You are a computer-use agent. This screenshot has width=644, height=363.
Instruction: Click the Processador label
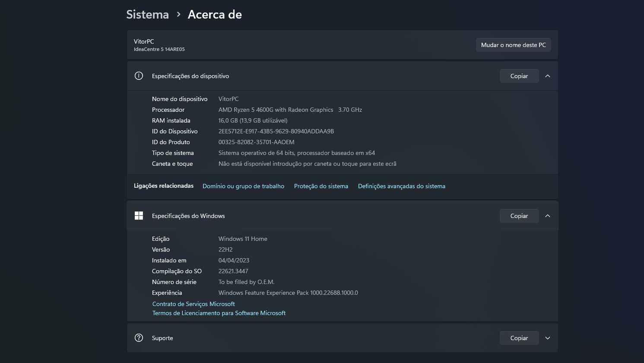pos(168,110)
